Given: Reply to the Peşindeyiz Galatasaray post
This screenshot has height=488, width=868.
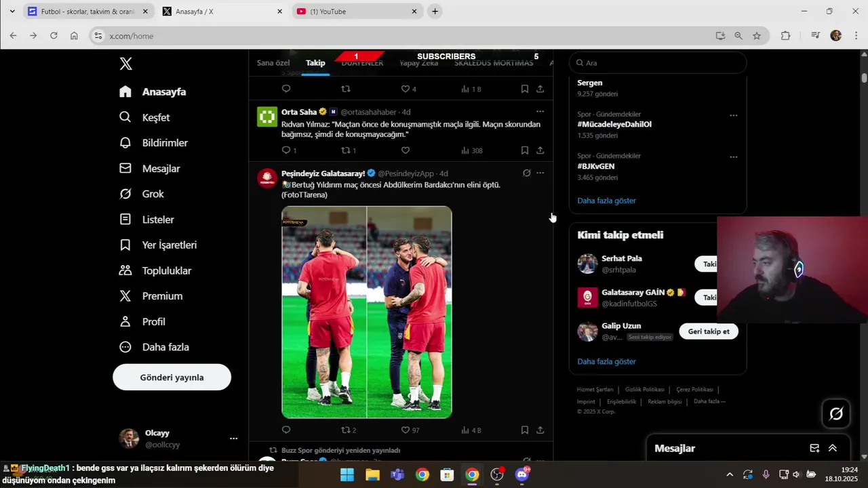Looking at the screenshot, I should point(286,430).
